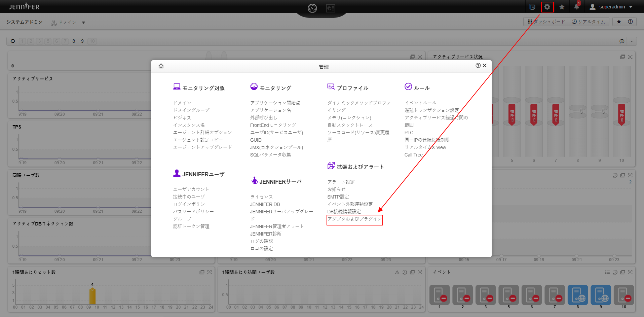Click the yellow bar in hourly hits chart
The height and width of the screenshot is (317, 644).
[92, 296]
